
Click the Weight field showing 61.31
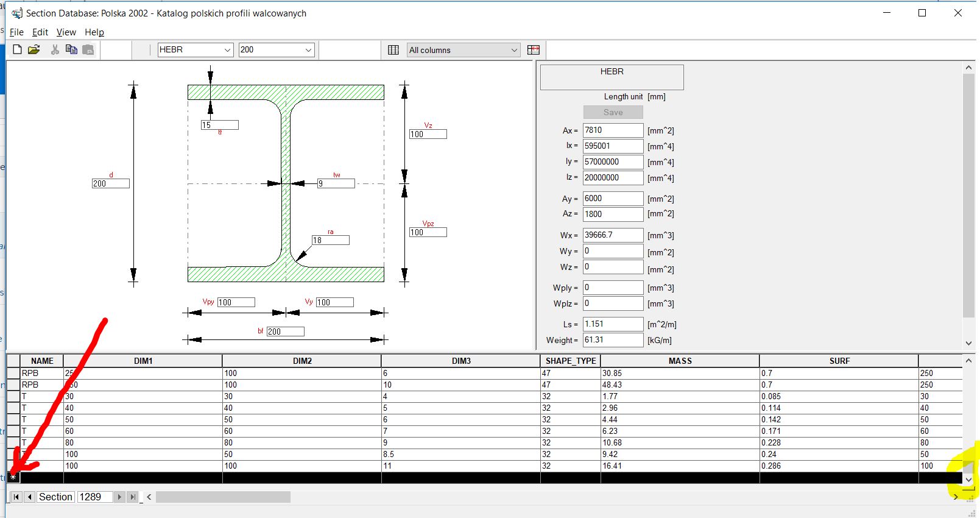(613, 340)
